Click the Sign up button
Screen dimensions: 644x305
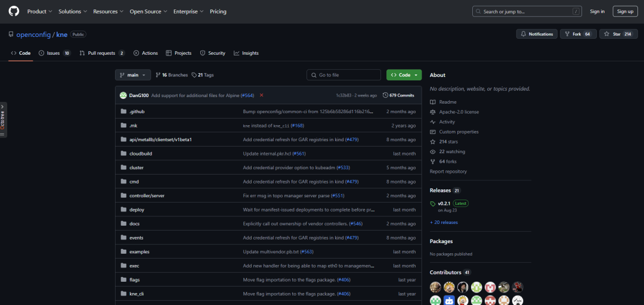pos(625,11)
